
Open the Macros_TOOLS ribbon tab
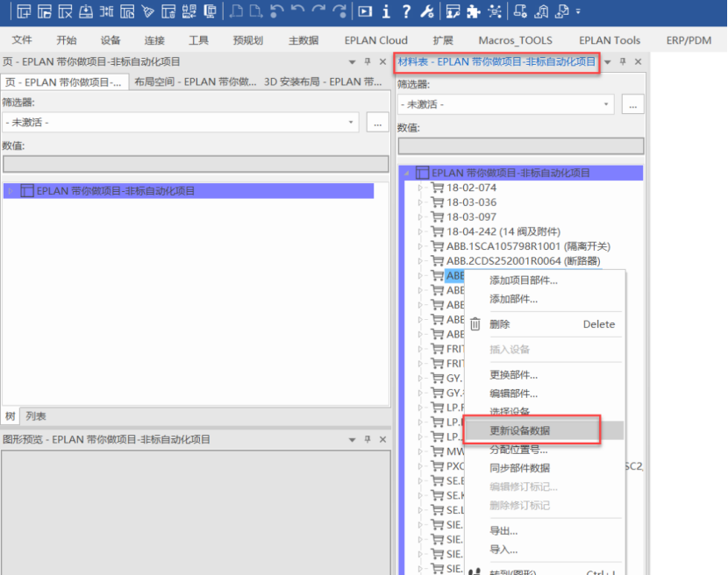516,40
